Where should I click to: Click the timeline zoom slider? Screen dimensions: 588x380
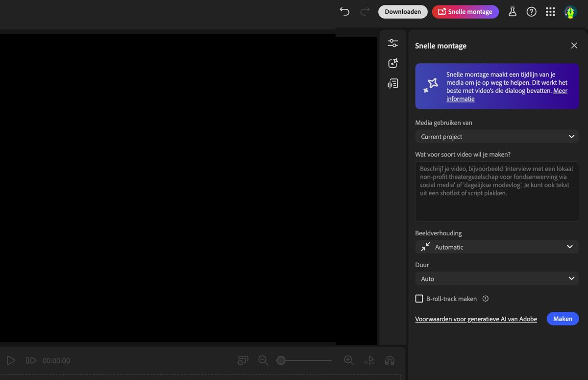point(281,360)
